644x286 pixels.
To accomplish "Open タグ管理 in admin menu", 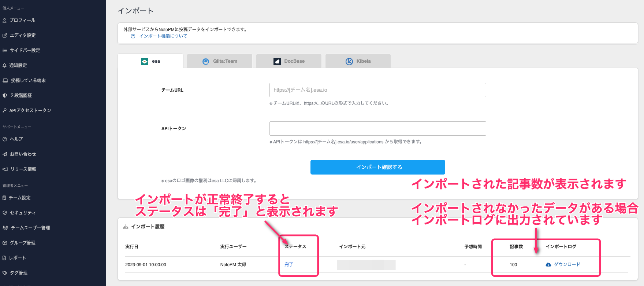I will [19, 273].
